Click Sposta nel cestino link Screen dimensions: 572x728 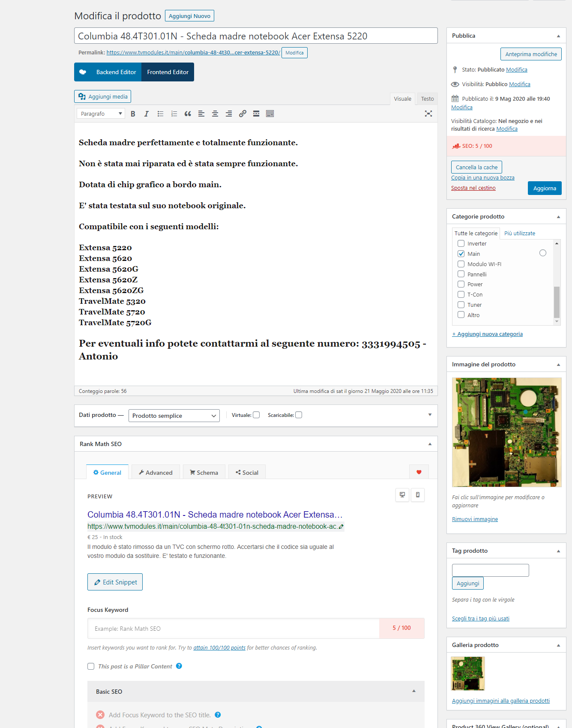tap(473, 188)
